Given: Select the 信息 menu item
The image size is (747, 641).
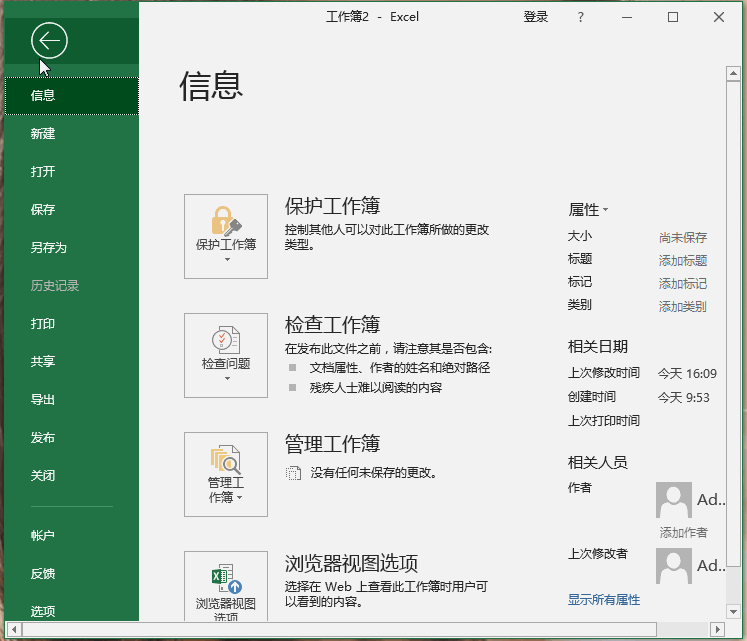Looking at the screenshot, I should pos(71,96).
